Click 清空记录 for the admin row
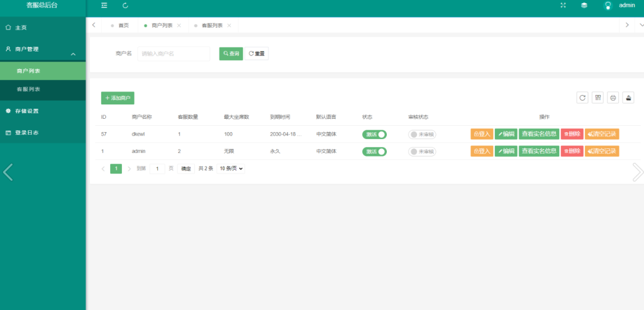The height and width of the screenshot is (310, 644). point(602,151)
